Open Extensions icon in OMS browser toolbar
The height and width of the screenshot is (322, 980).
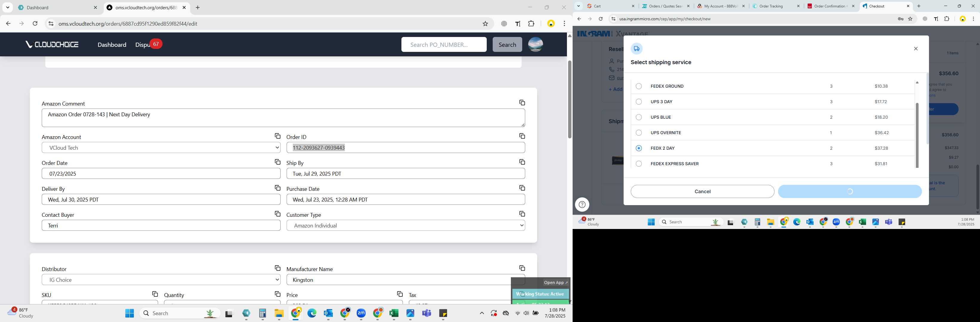tap(531, 24)
